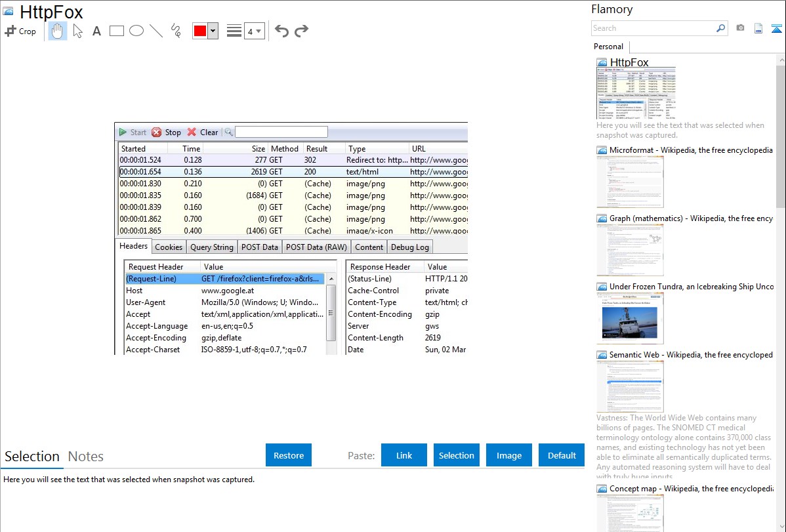Screen dimensions: 786x532
Task: Click the camera snapshot icon
Action: (x=740, y=28)
